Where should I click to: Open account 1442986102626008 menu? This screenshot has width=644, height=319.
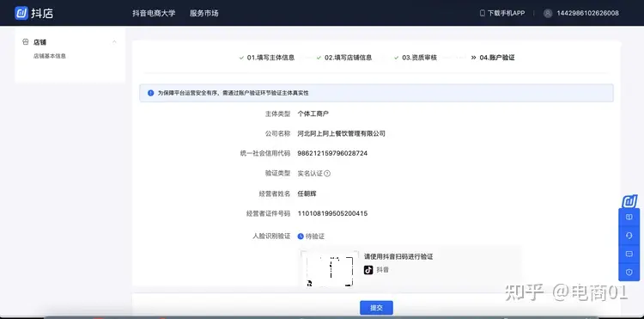[587, 13]
